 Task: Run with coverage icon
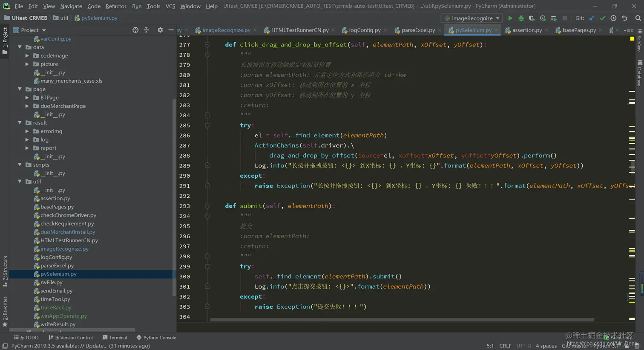coord(532,18)
